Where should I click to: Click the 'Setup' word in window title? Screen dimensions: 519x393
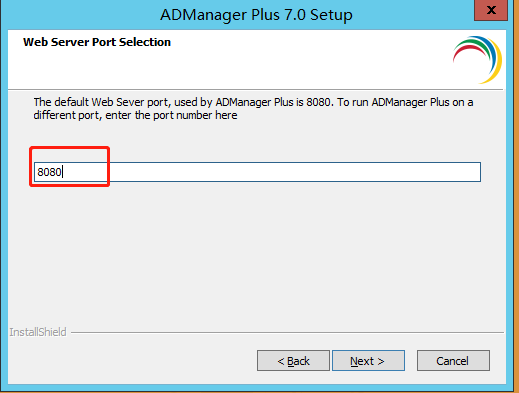click(331, 15)
